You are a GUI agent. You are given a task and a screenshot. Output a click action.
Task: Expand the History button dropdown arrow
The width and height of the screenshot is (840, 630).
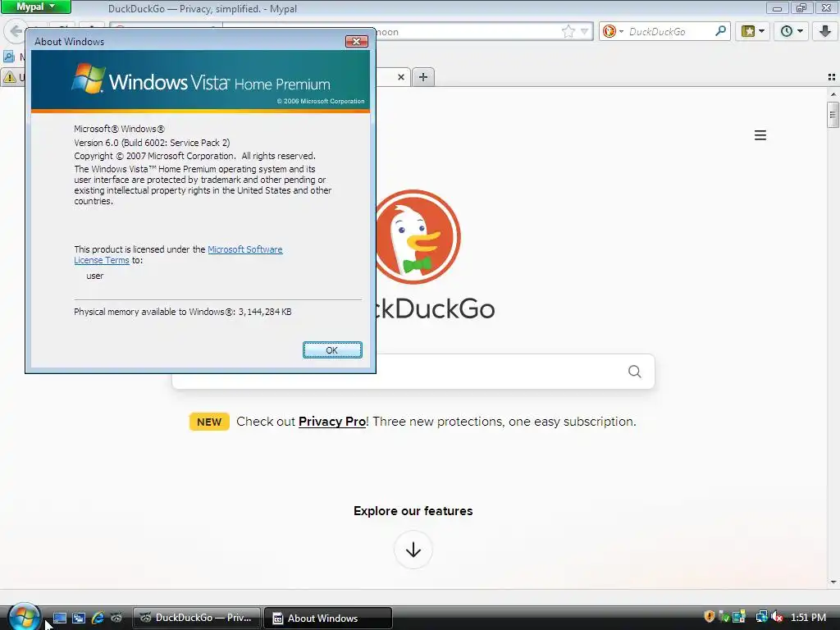(800, 31)
